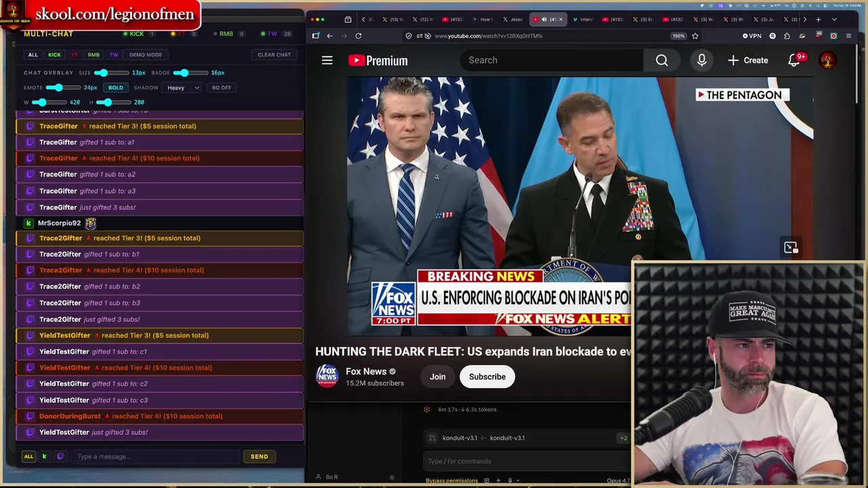Open the Opus 4.7 model selector

[x=618, y=481]
